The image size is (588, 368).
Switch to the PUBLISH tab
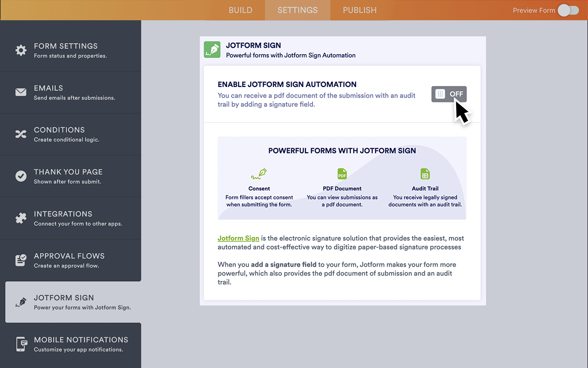(360, 10)
